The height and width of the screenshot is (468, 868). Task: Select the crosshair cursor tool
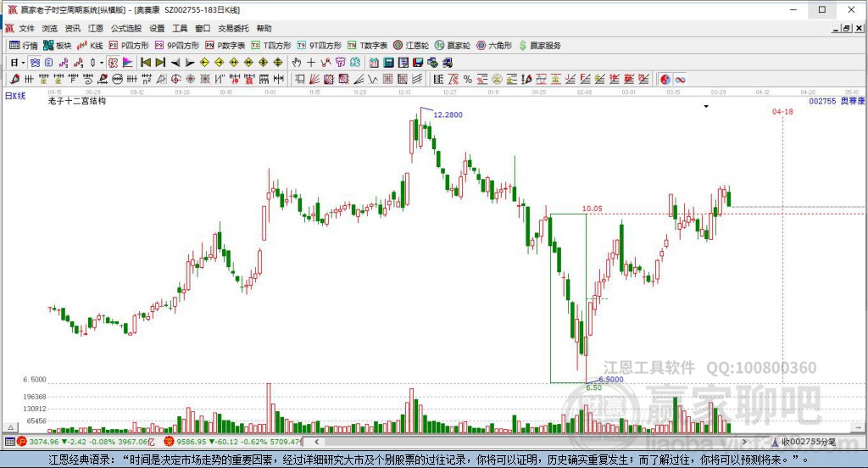point(311,63)
